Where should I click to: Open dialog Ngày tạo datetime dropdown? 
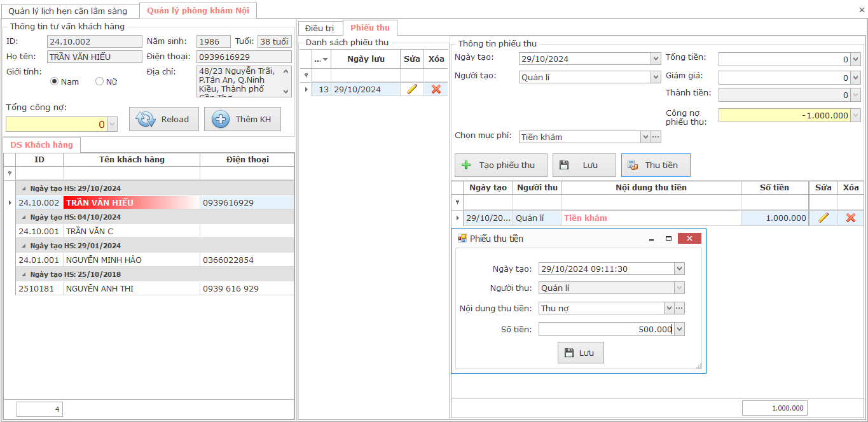679,269
